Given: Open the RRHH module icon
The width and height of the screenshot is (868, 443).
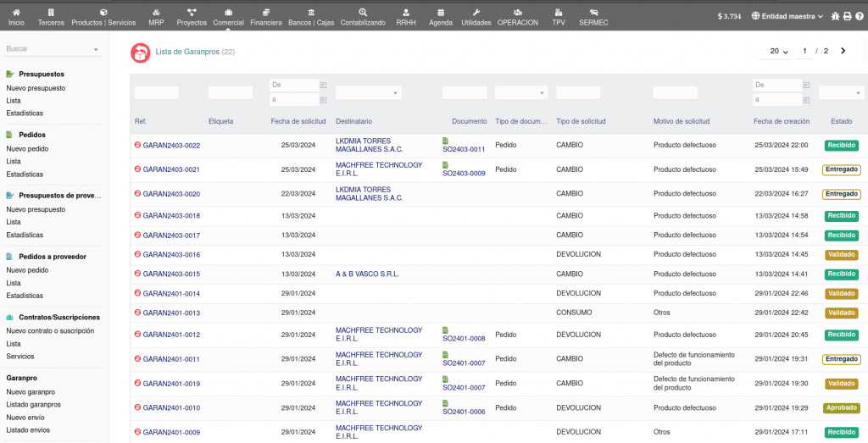Looking at the screenshot, I should click(x=406, y=13).
